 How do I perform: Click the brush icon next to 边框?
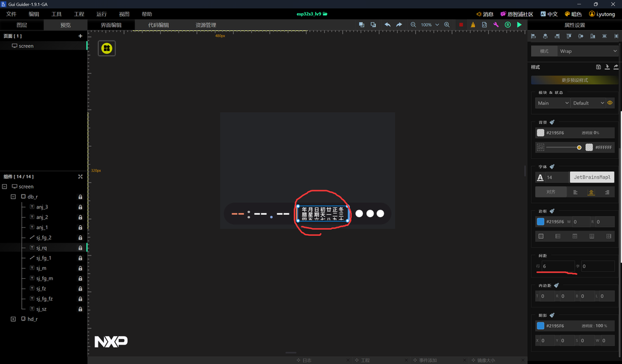(x=552, y=211)
